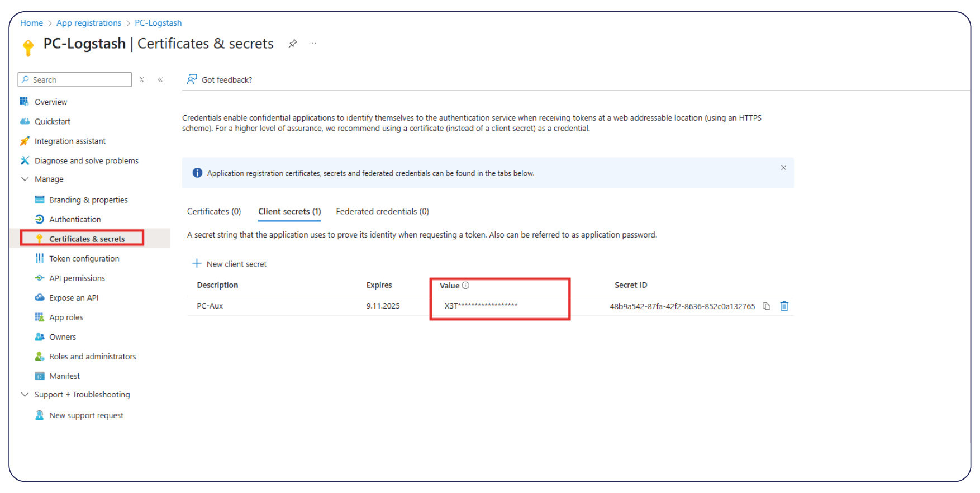This screenshot has height=493, width=980.
Task: Delete the PC-Aux client secret
Action: pos(784,306)
